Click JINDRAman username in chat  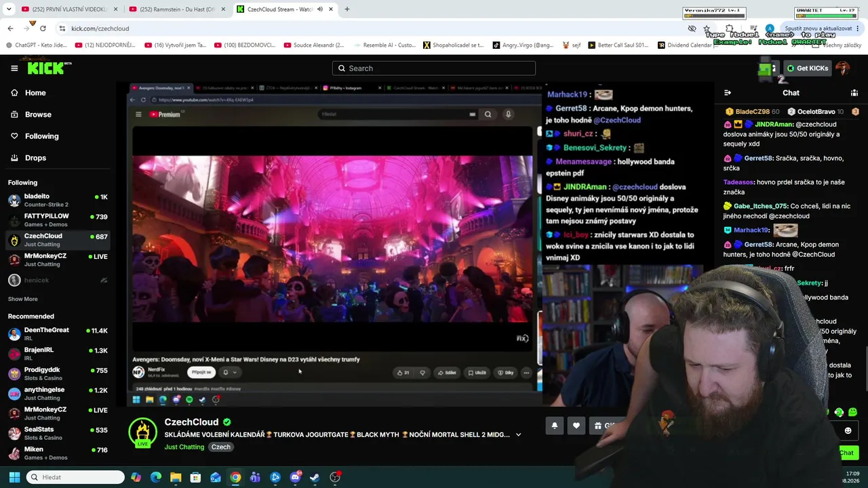774,125
